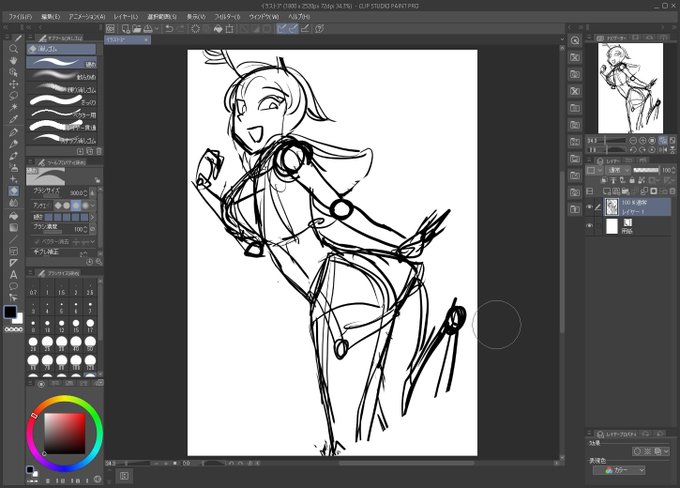Open the layer color palette dropdown arrow
Image resolution: width=680 pixels, height=488 pixels.
pyautogui.click(x=600, y=170)
